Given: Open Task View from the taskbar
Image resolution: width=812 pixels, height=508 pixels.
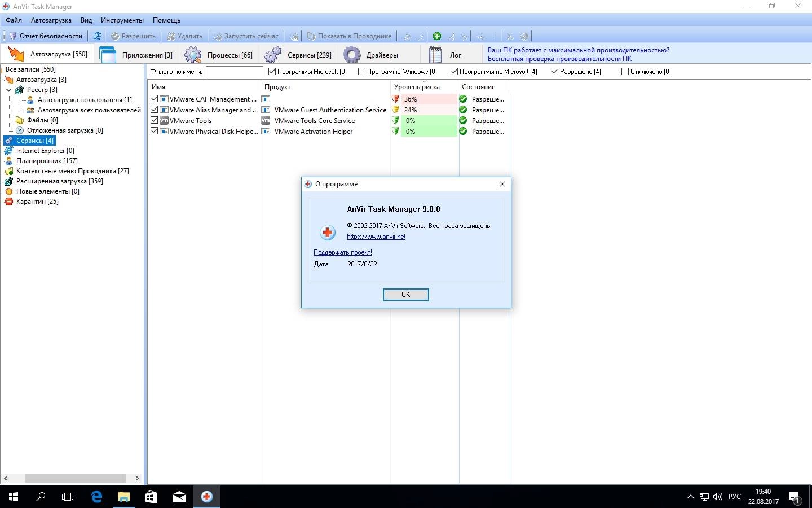Looking at the screenshot, I should (x=68, y=497).
